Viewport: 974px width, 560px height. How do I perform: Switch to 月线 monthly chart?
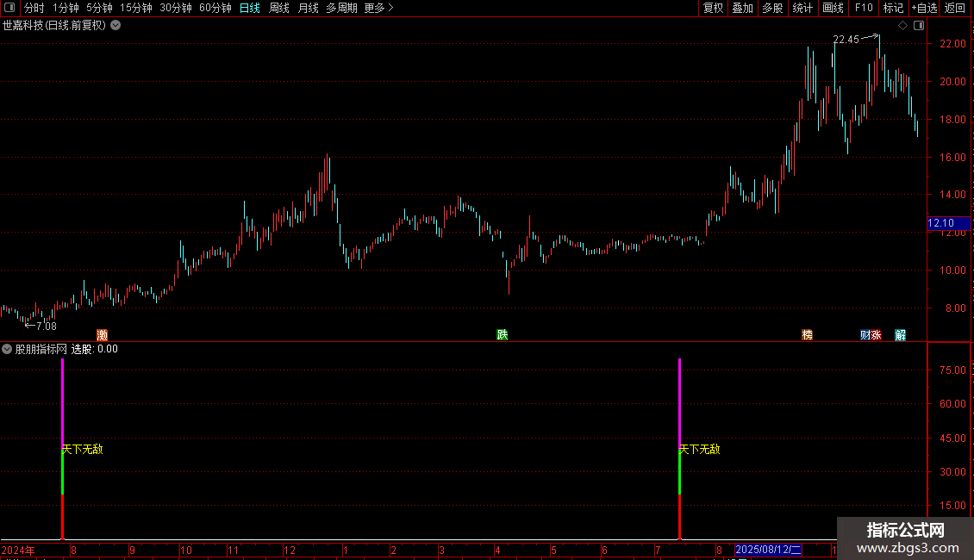[308, 8]
